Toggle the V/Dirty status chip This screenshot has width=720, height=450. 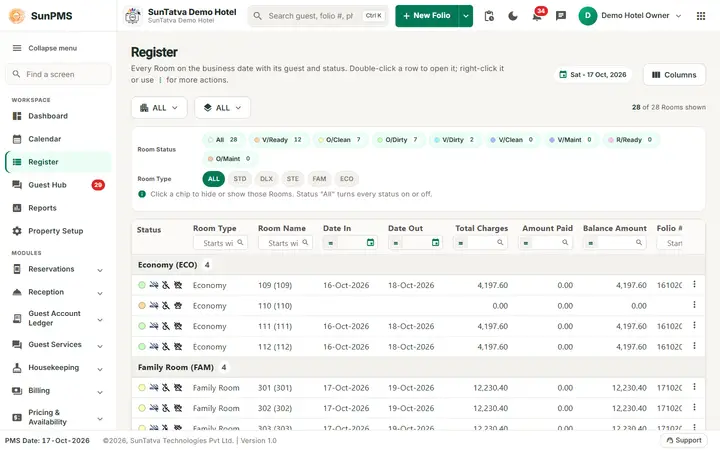coord(455,140)
